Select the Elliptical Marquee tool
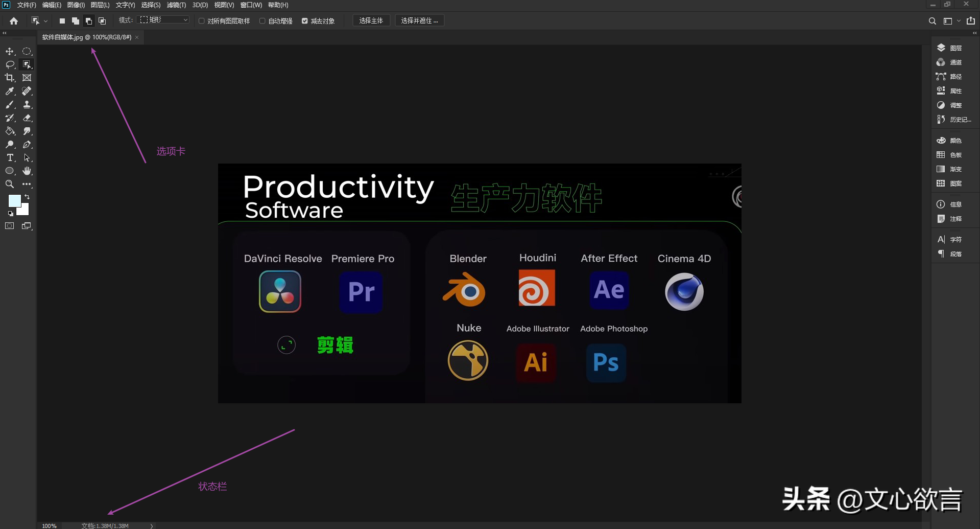The width and height of the screenshot is (980, 529). (x=27, y=51)
